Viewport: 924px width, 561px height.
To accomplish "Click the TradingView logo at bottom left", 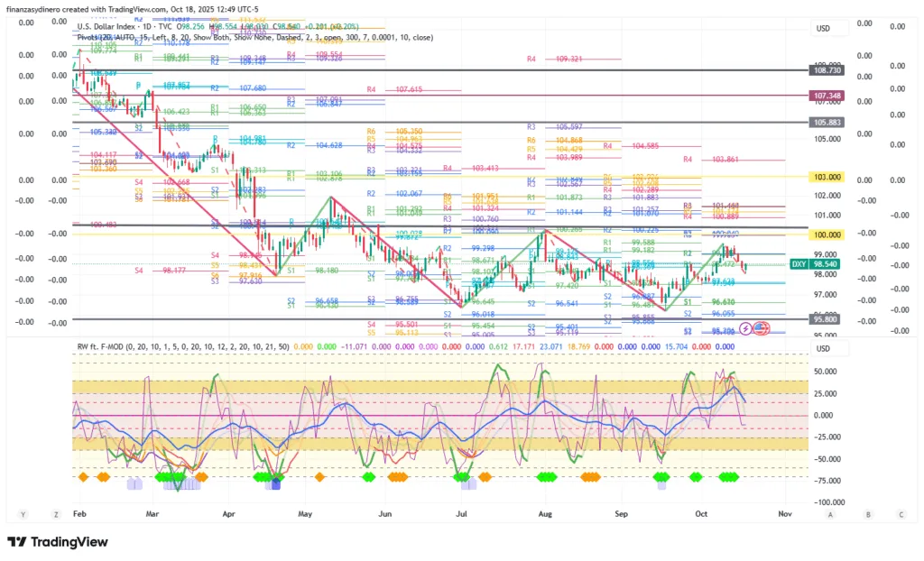I will (x=57, y=541).
